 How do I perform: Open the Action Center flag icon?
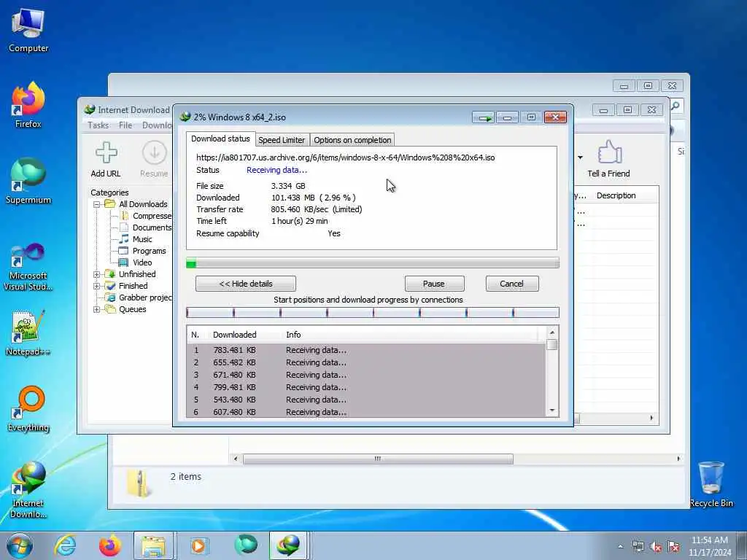tap(673, 547)
